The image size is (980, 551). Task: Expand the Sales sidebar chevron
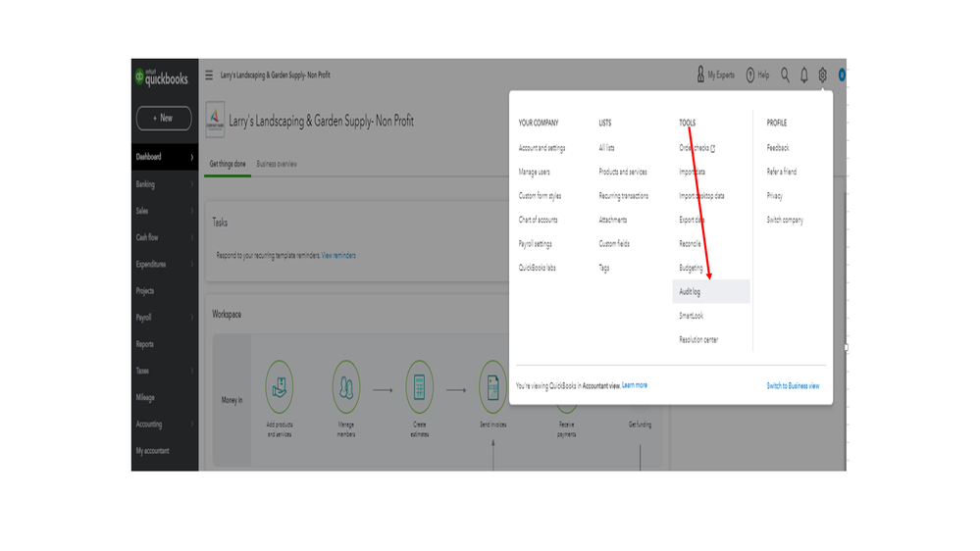tap(192, 211)
